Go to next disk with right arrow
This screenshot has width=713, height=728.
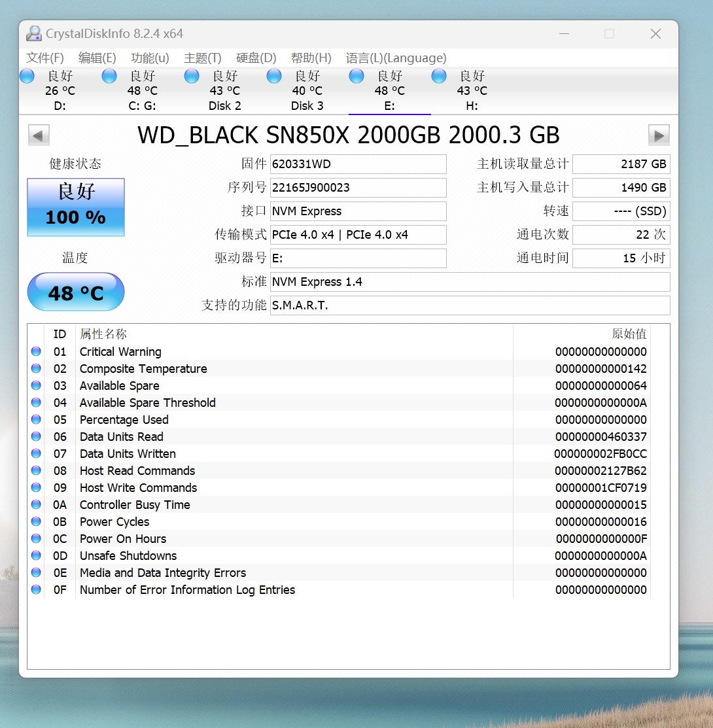659,135
